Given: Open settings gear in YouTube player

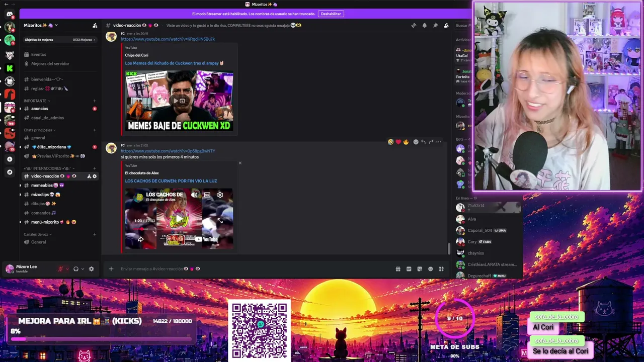Looking at the screenshot, I should pos(220,195).
